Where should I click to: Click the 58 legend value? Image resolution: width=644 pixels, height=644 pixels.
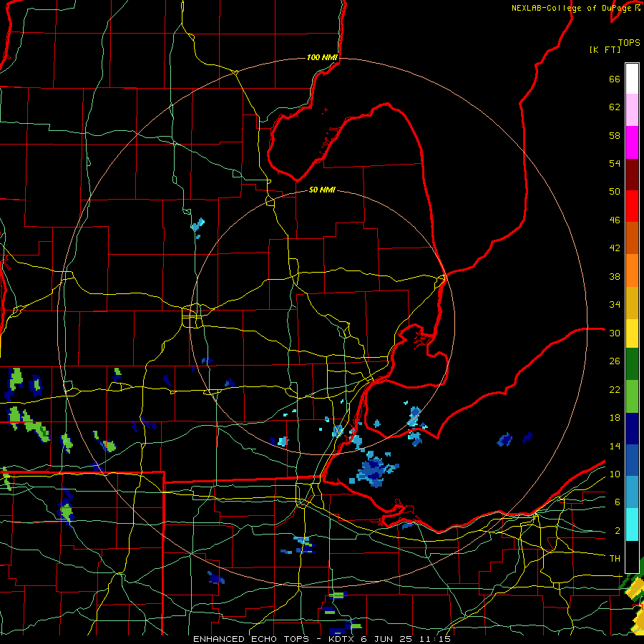[x=615, y=135]
